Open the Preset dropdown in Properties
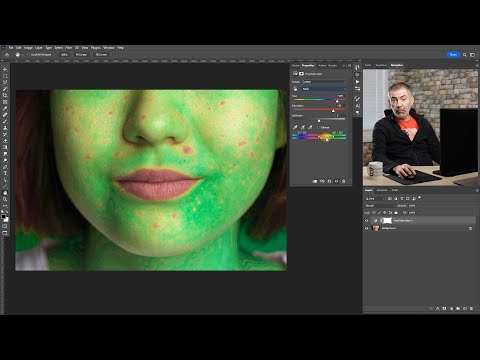480x360 pixels. tap(324, 82)
